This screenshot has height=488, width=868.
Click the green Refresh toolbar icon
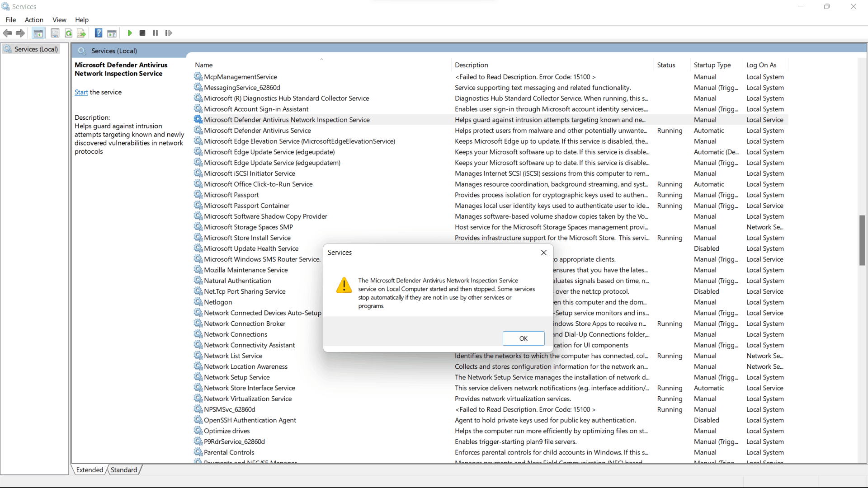pyautogui.click(x=68, y=33)
